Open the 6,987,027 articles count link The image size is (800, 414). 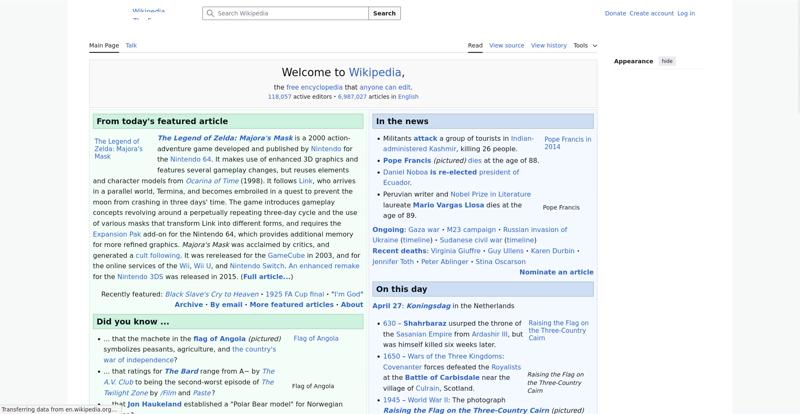[352, 96]
